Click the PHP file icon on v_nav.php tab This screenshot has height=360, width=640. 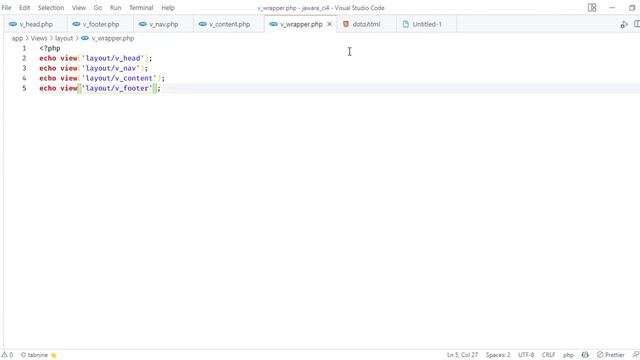point(142,24)
